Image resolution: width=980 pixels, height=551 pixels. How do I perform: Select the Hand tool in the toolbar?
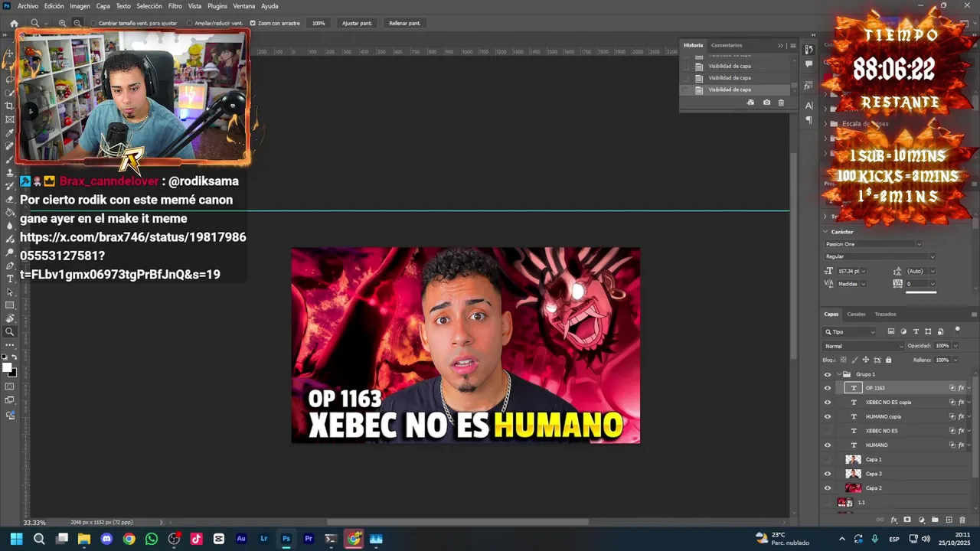[10, 318]
